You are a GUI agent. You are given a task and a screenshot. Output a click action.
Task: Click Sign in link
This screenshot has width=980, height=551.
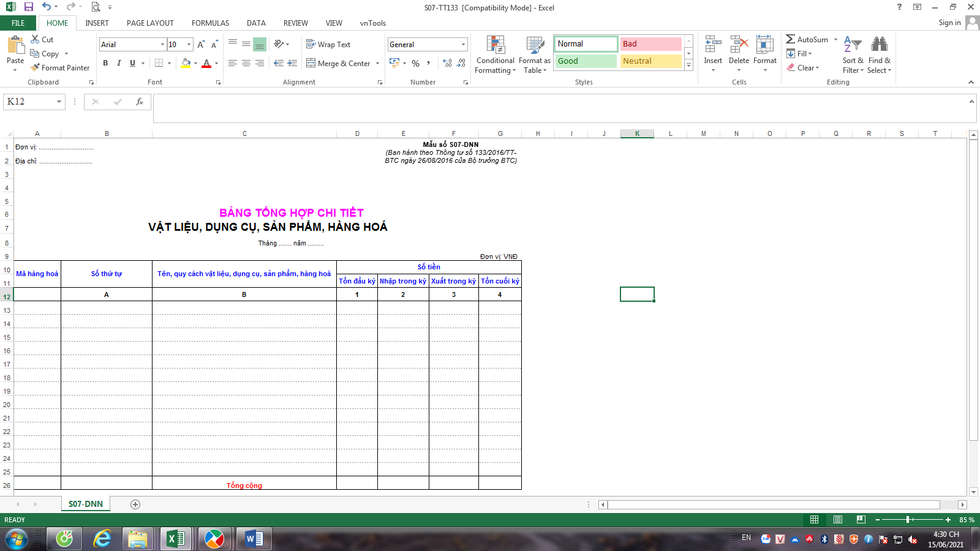tap(949, 23)
